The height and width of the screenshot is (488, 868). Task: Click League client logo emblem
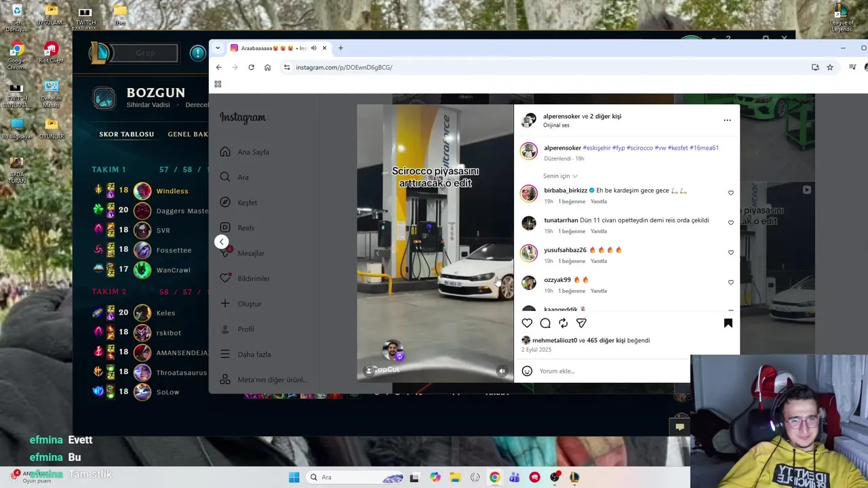point(100,52)
